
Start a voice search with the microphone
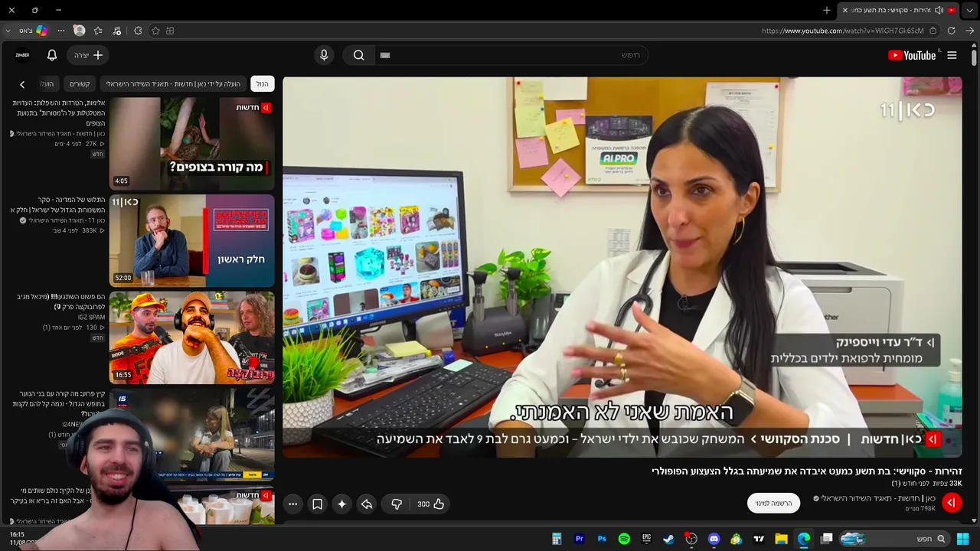324,55
